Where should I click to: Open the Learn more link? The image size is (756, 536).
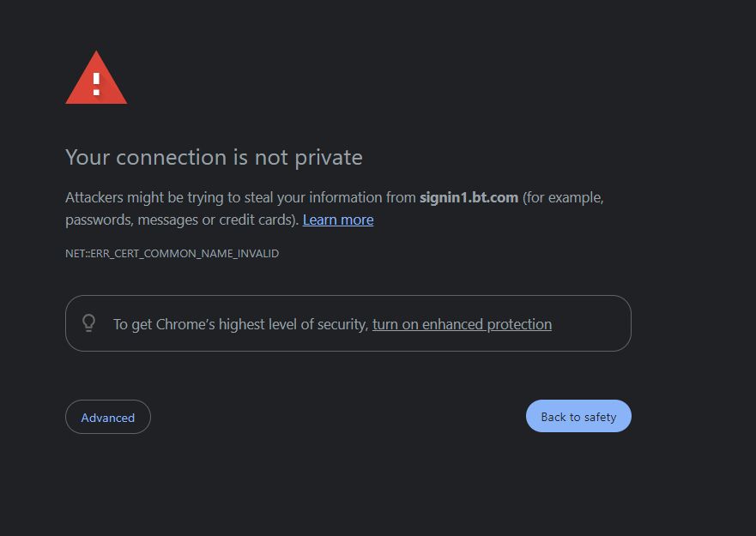(337, 220)
